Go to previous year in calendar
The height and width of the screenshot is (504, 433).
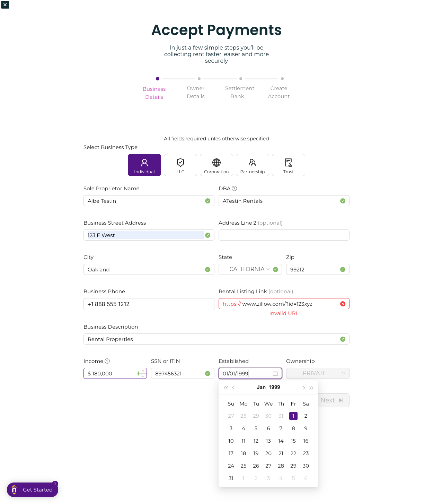pyautogui.click(x=226, y=388)
